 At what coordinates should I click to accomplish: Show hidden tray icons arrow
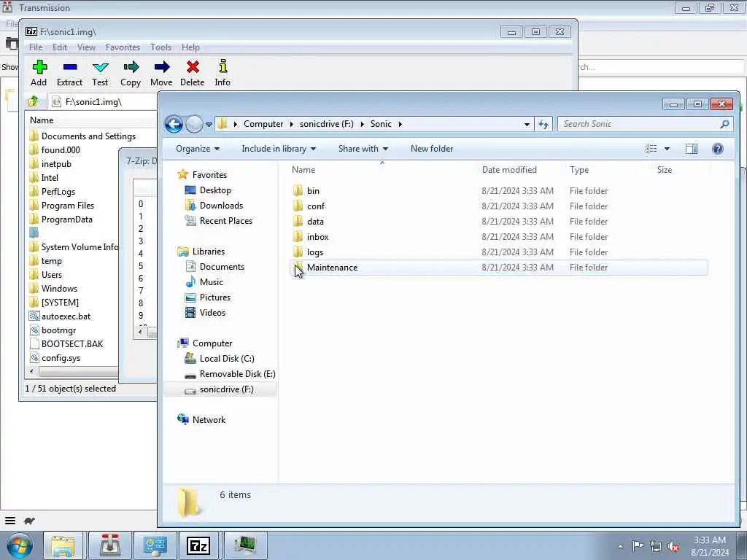pyautogui.click(x=620, y=547)
